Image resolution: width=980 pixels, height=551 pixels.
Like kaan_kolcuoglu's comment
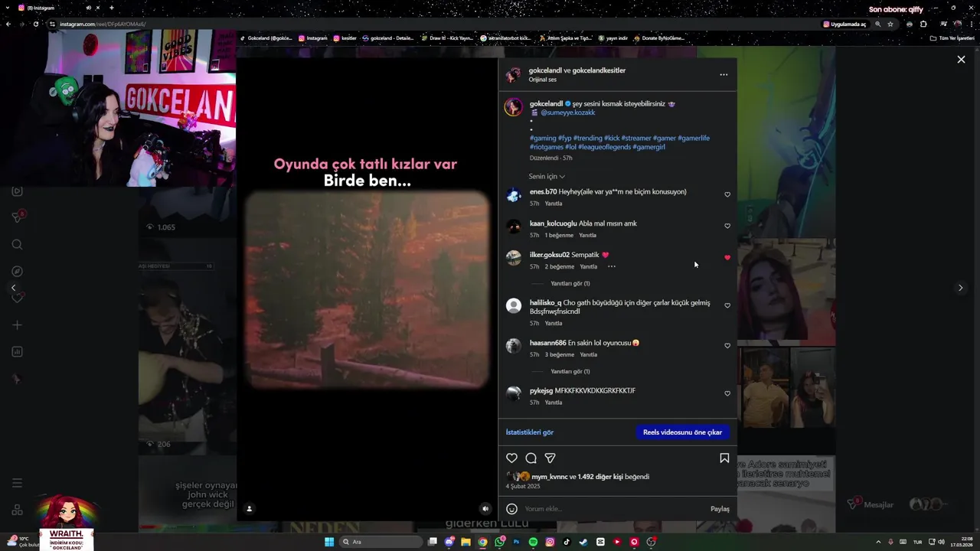click(x=727, y=226)
